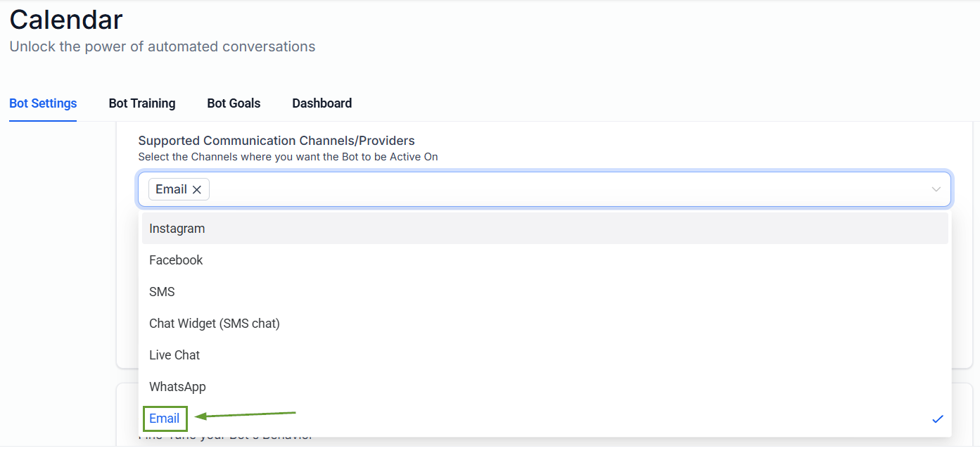Deselect the checked Email option

pyautogui.click(x=165, y=419)
